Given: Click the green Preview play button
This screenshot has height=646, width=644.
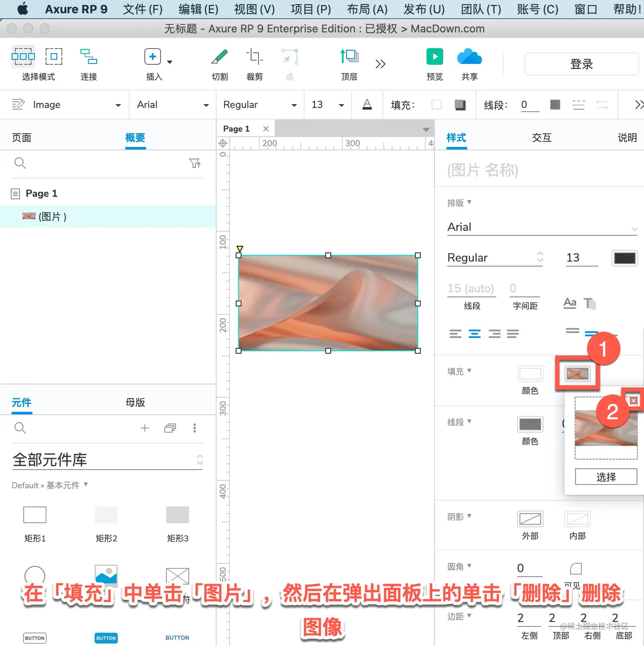Looking at the screenshot, I should 434,56.
